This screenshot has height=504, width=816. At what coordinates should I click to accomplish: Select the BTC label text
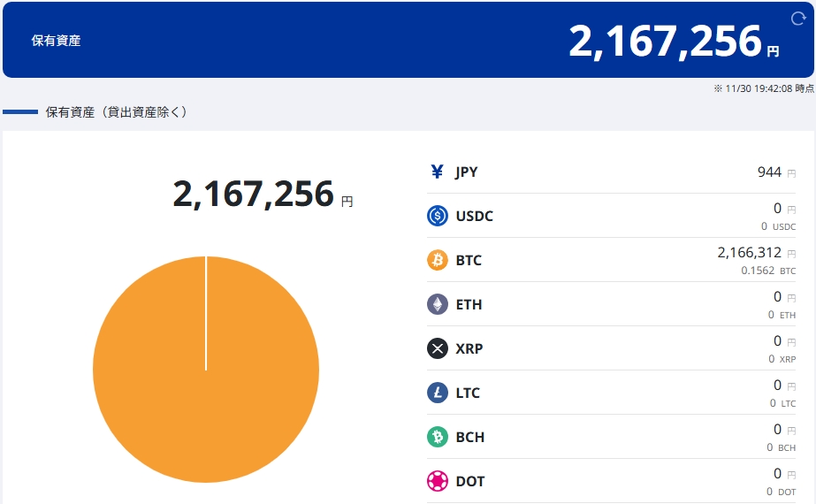[469, 260]
